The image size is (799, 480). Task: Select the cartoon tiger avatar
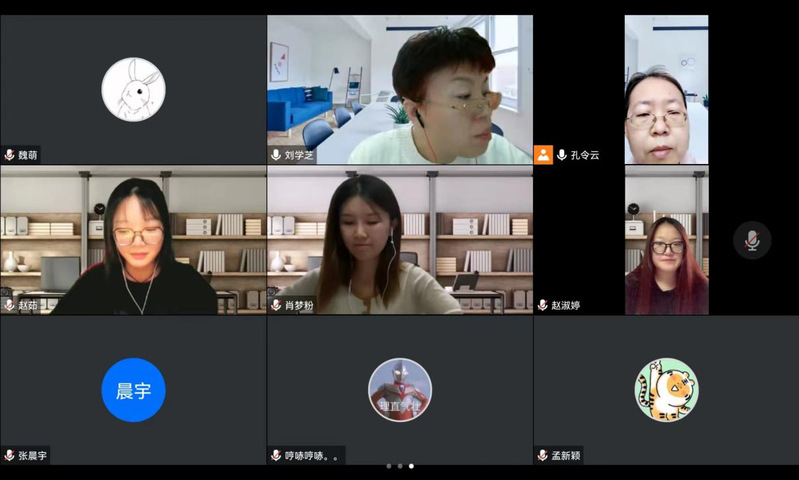coord(667,390)
